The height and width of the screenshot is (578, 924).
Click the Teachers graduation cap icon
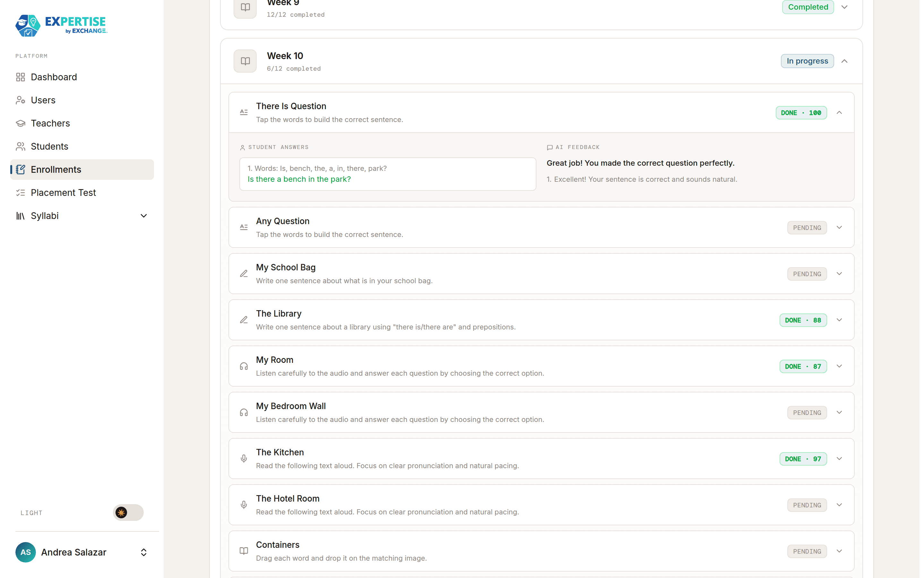pos(21,124)
